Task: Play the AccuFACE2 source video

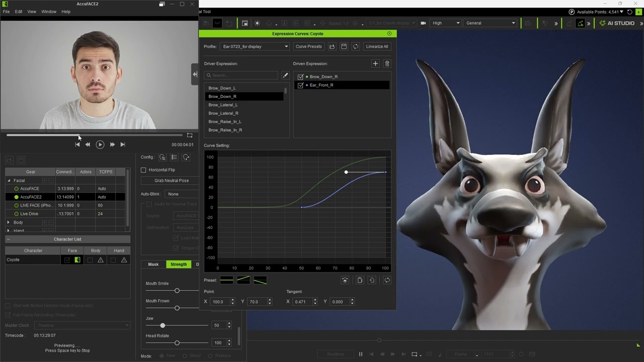Action: [x=100, y=144]
